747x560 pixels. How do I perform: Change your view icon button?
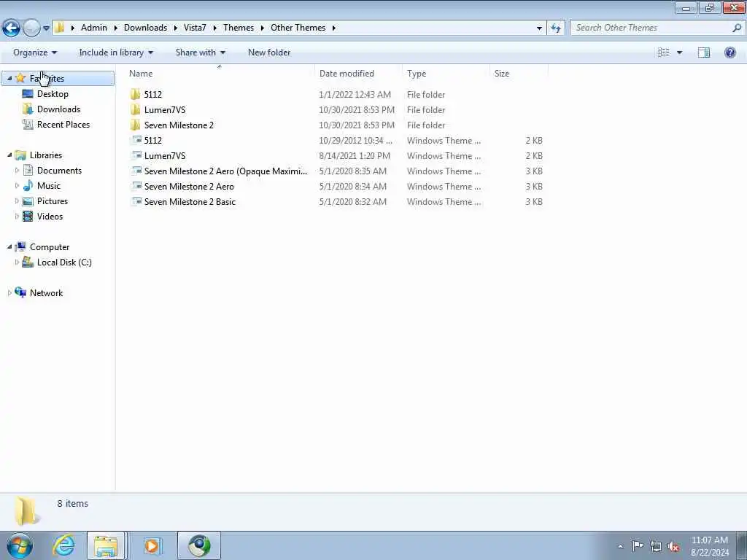click(x=664, y=52)
